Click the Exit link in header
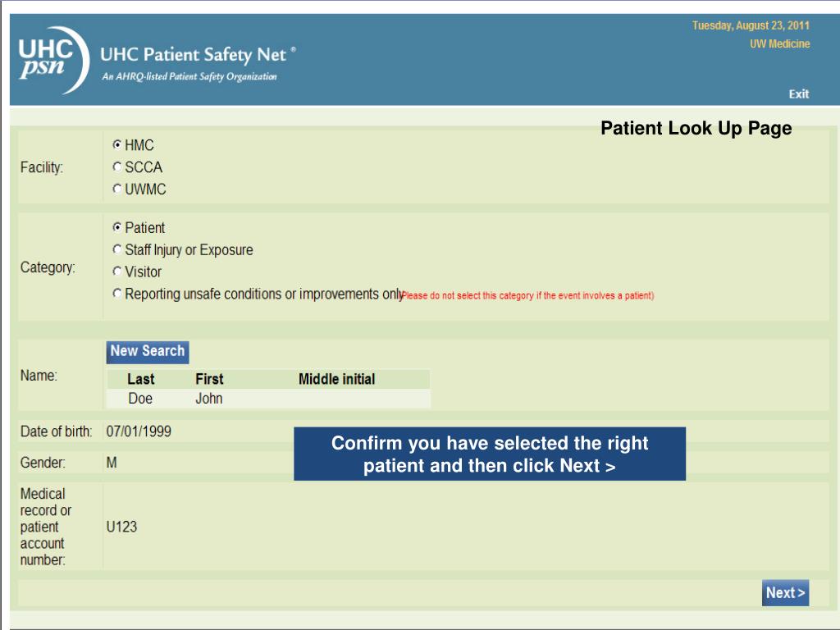The width and height of the screenshot is (840, 630). pyautogui.click(x=799, y=94)
